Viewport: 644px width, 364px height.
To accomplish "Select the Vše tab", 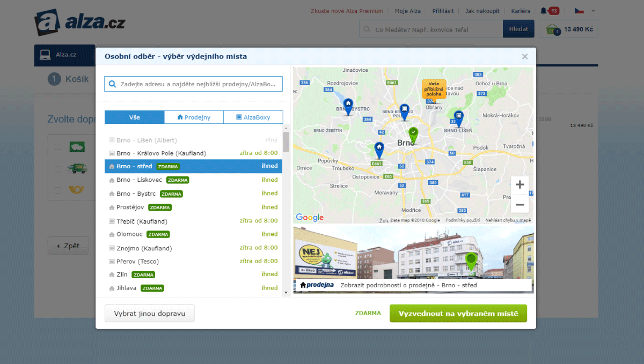I will click(x=134, y=117).
